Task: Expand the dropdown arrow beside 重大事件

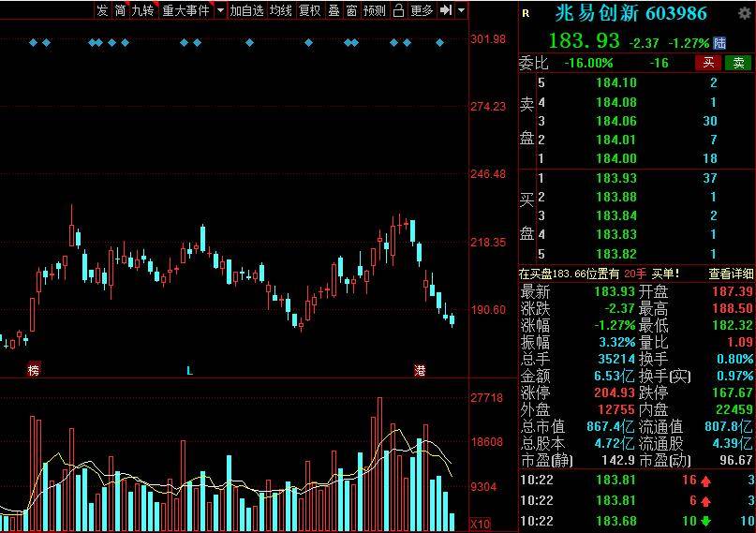Action: (220, 10)
